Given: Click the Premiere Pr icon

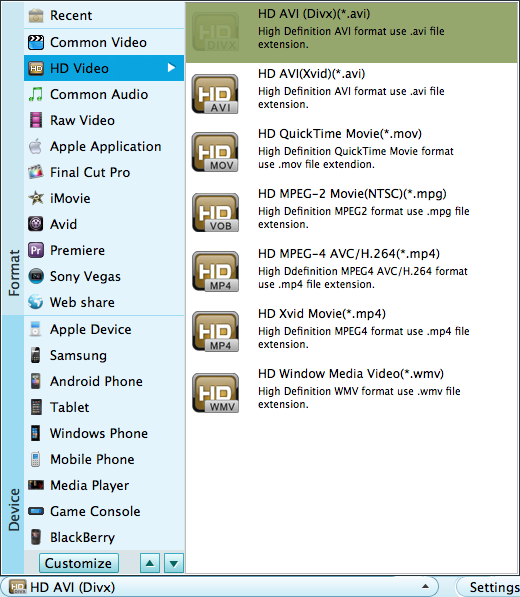Looking at the screenshot, I should [36, 250].
